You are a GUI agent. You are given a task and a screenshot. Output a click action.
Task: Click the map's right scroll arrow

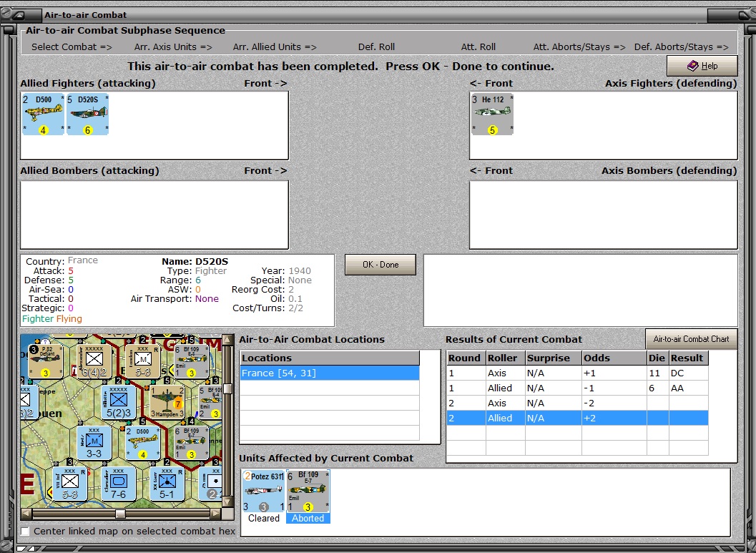tap(217, 514)
